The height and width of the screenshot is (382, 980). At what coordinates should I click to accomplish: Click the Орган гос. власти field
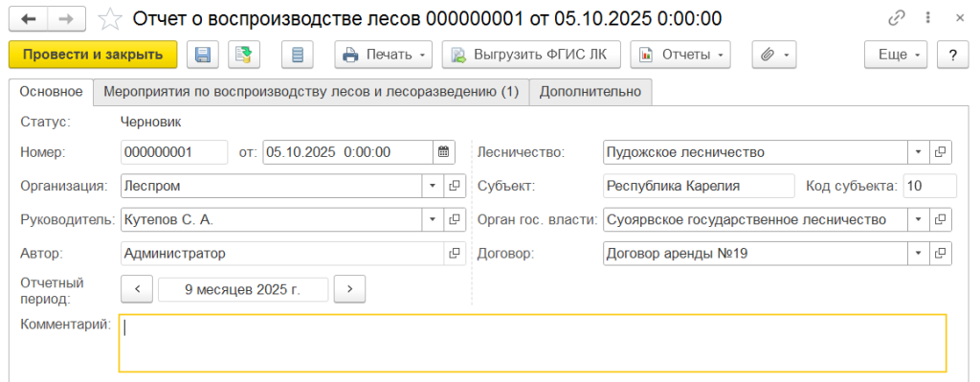756,219
